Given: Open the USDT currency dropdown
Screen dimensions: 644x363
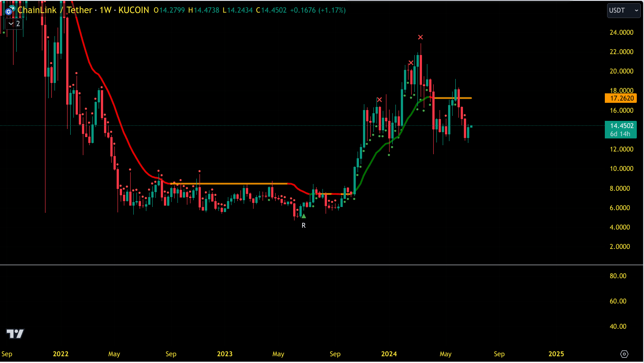Looking at the screenshot, I should point(624,10).
